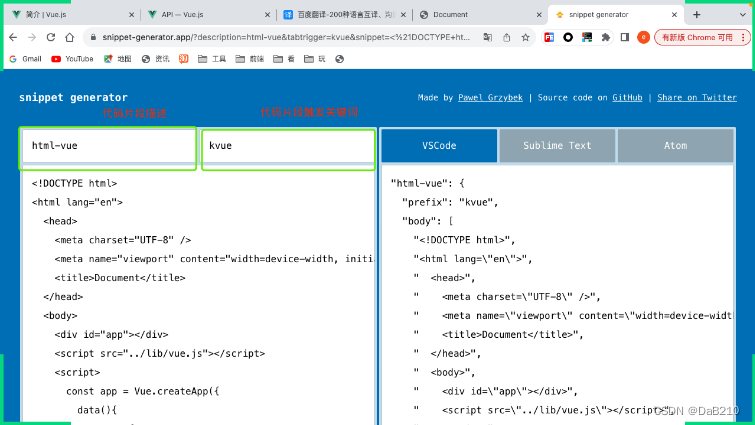
Task: Open the GitHub source code link
Action: point(627,97)
